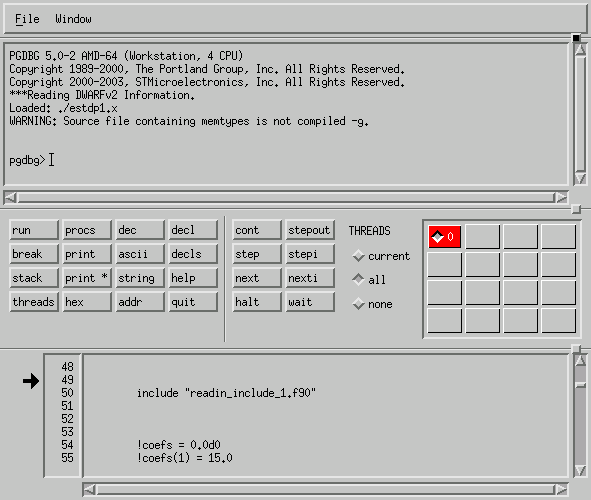Click the addr button
Image resolution: width=591 pixels, height=500 pixels.
140,302
